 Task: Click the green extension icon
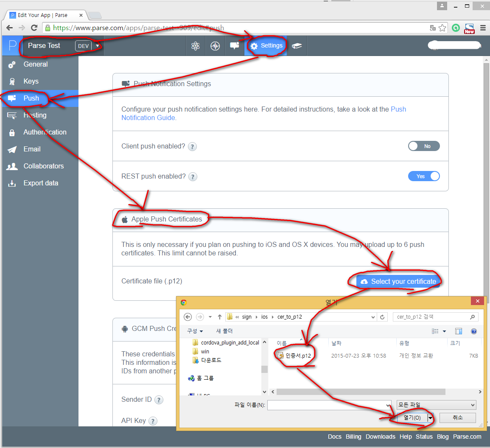point(456,28)
